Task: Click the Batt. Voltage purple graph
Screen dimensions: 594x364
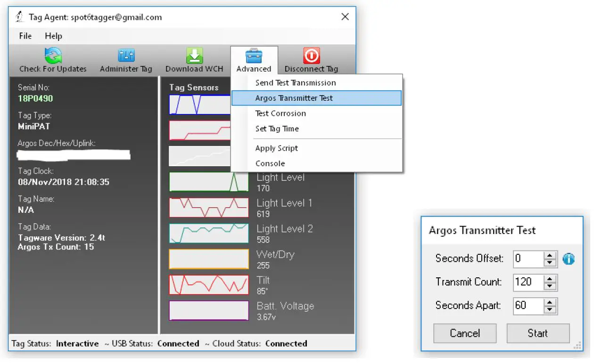Action: (x=209, y=311)
